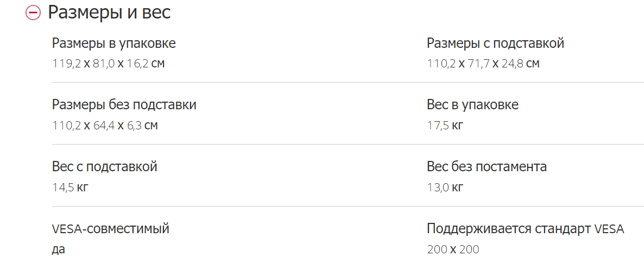
Task: Click the Размеры и вес heading
Action: click(109, 13)
